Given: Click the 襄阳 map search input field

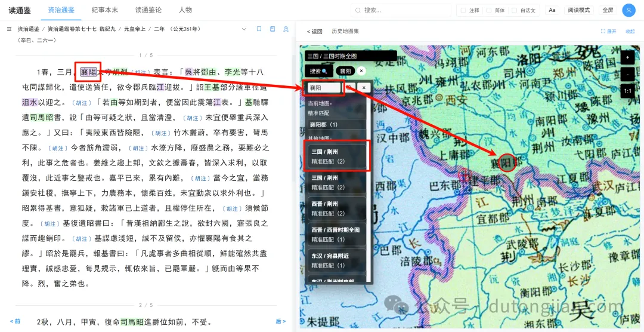Looking at the screenshot, I should pos(324,88).
